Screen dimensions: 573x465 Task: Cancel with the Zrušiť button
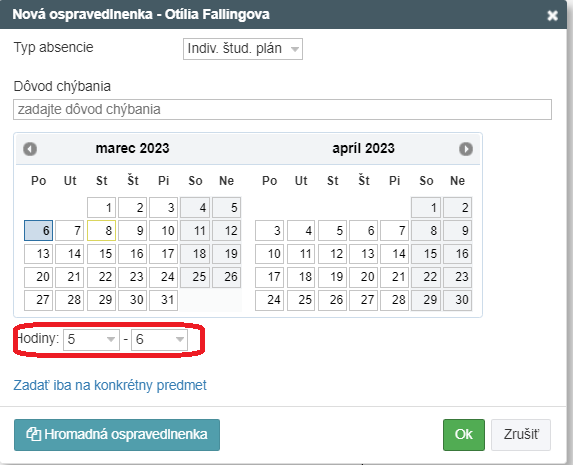tap(521, 435)
